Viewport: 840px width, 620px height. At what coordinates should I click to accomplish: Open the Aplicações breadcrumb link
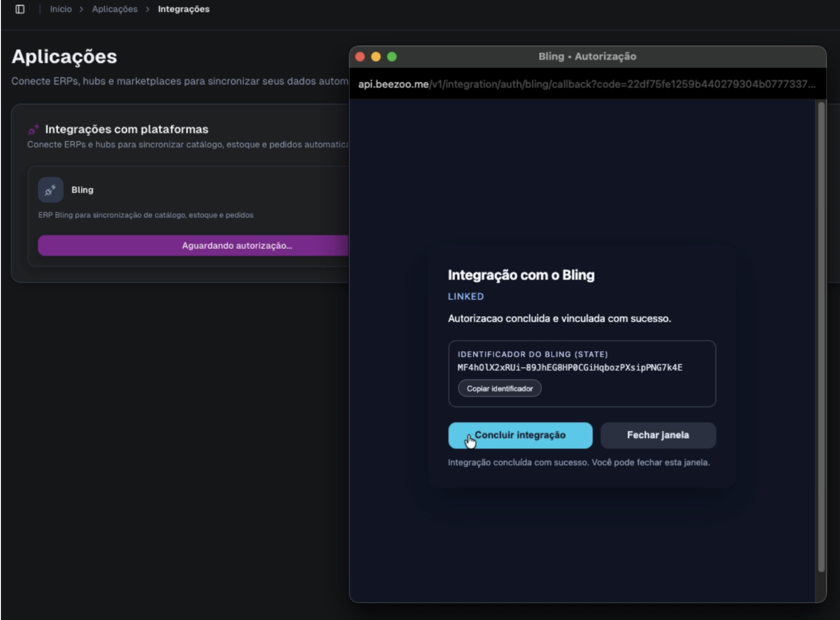[114, 9]
